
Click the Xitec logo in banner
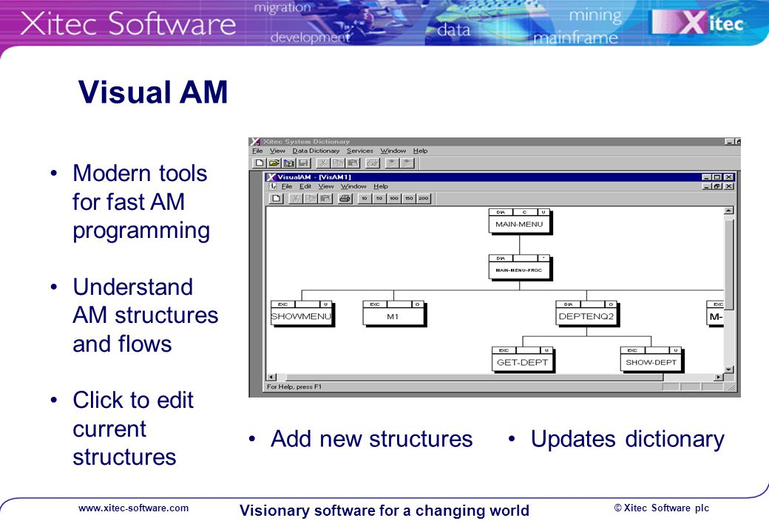[698, 22]
